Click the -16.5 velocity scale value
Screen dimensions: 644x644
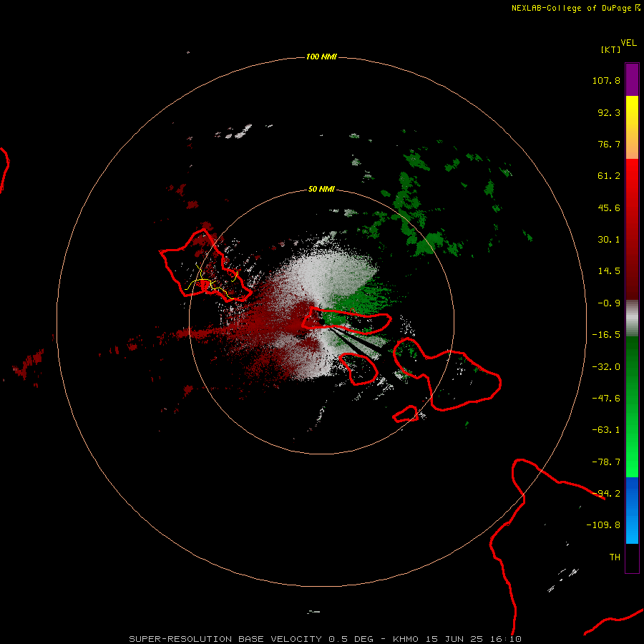click(x=606, y=335)
